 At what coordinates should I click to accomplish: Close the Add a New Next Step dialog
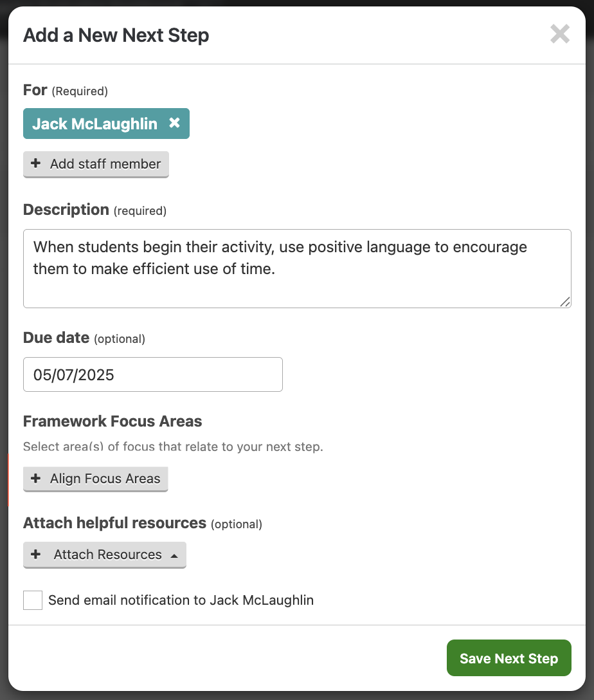(560, 34)
